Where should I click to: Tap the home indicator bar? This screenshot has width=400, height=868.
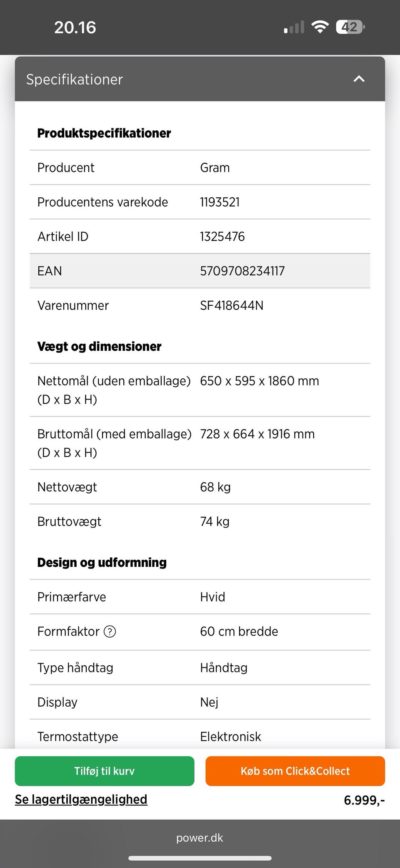click(x=200, y=858)
